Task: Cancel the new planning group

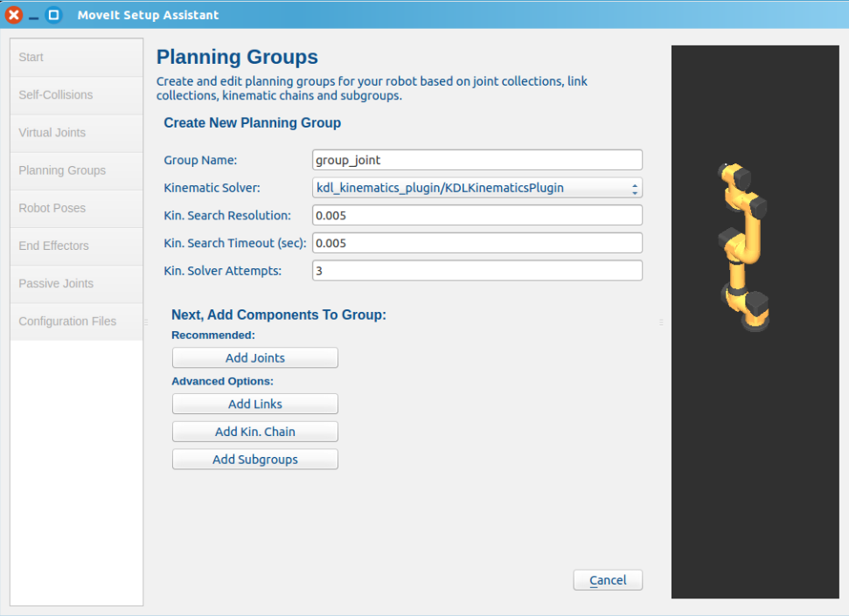Action: [x=608, y=580]
